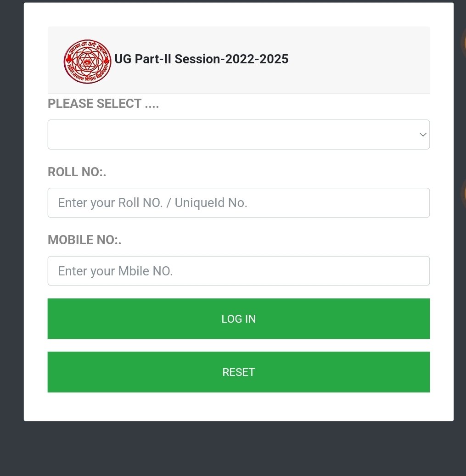
Task: Click the dropdown chevron arrow
Action: tap(423, 134)
